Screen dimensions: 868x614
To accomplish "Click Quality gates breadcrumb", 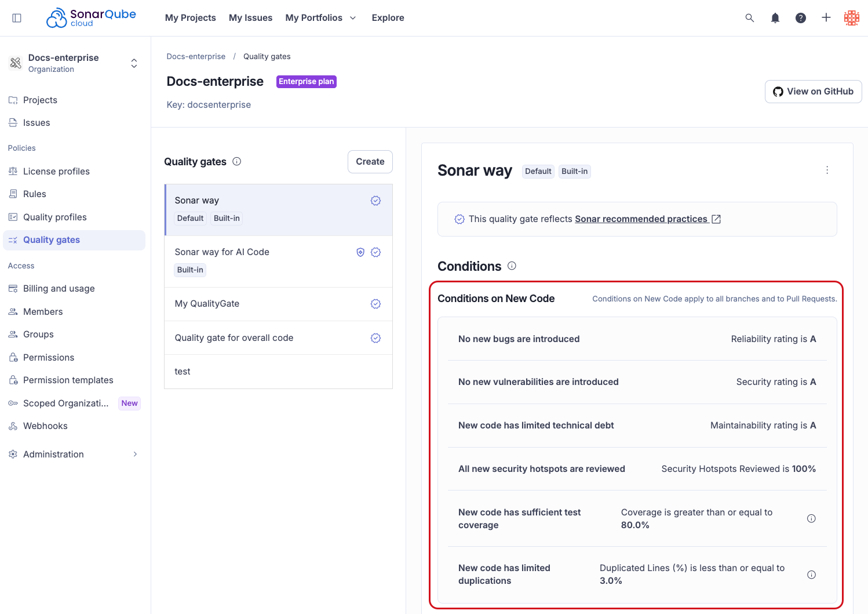I will (x=267, y=56).
